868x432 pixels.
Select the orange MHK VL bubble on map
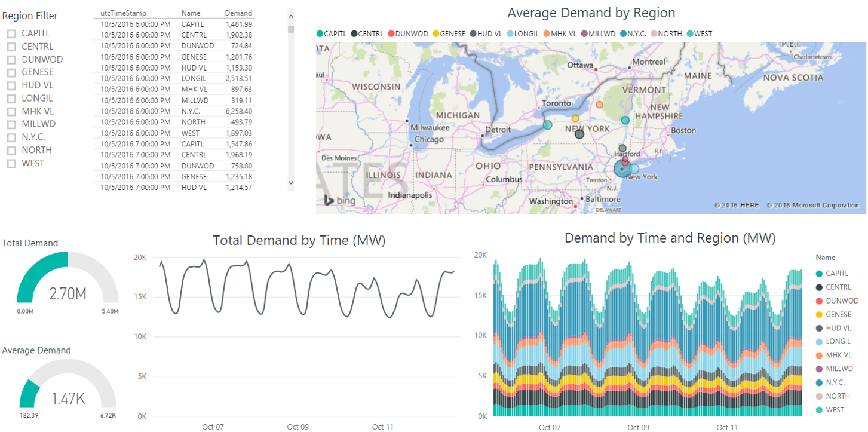click(x=600, y=105)
